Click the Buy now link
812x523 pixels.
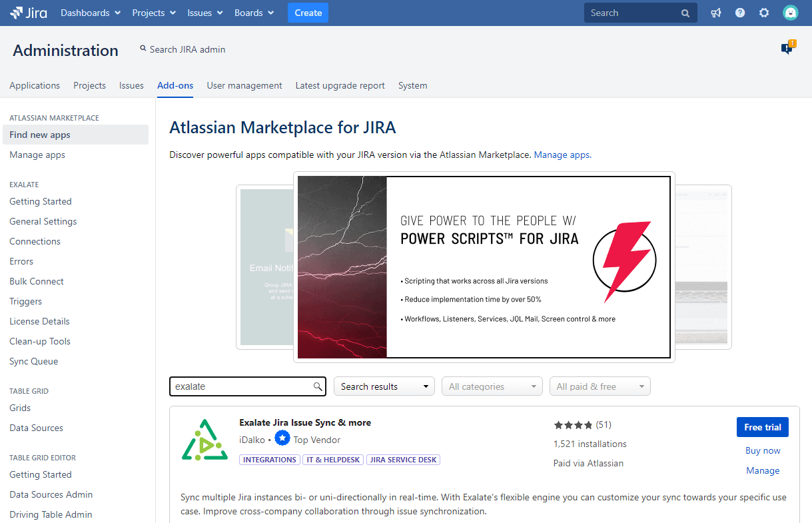(763, 450)
